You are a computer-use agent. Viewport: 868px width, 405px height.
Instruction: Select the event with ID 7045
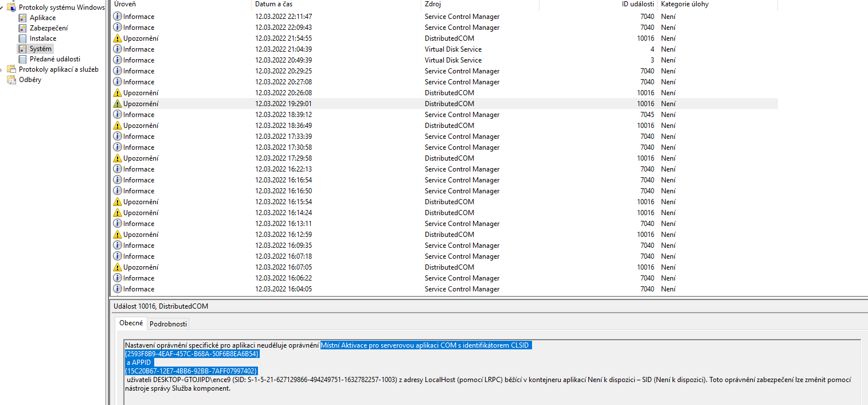(444, 115)
